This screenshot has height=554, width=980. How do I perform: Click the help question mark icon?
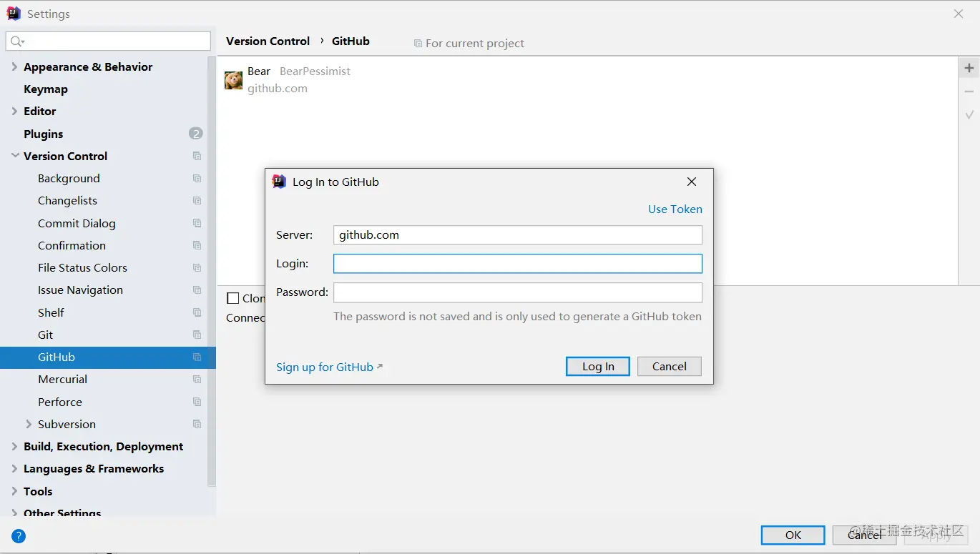pos(19,536)
